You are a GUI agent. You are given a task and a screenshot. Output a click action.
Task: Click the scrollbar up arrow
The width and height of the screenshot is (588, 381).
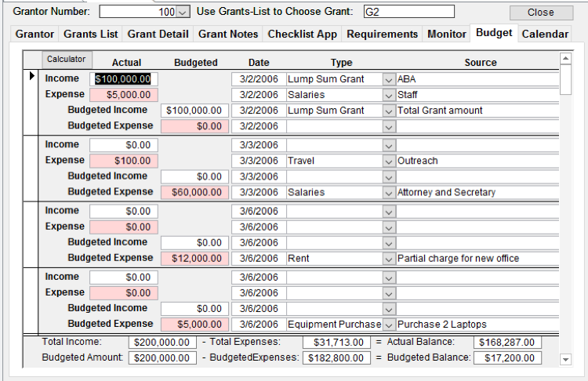click(x=565, y=59)
